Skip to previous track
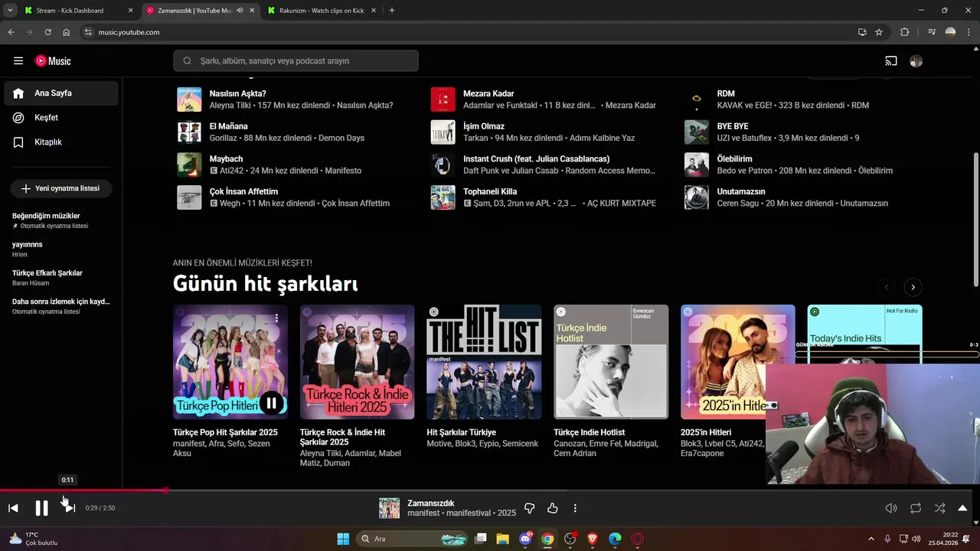The image size is (980, 551). pos(13,508)
